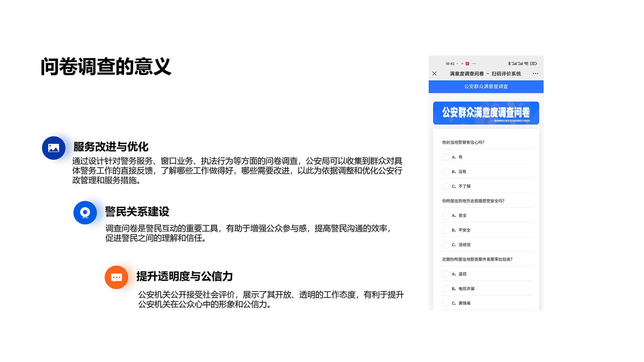The image size is (644, 362).
Task: Select radio option B、电信诈骗
Action: pos(446,289)
